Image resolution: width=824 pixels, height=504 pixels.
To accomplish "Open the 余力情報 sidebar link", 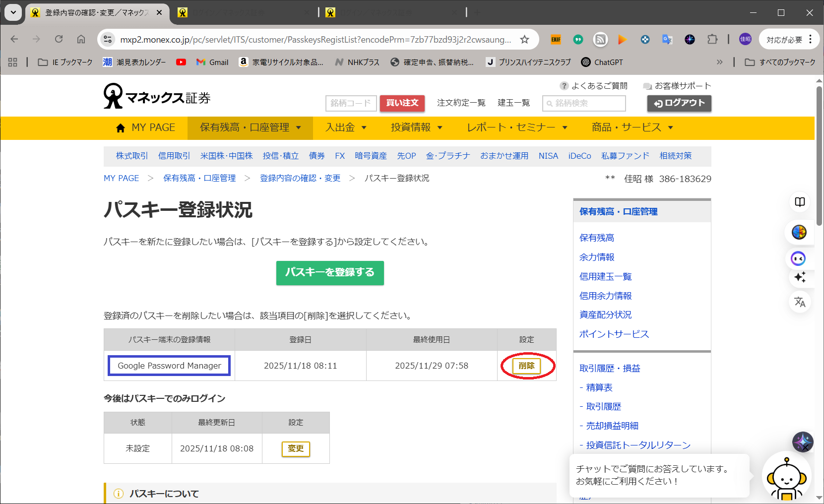I will 597,257.
